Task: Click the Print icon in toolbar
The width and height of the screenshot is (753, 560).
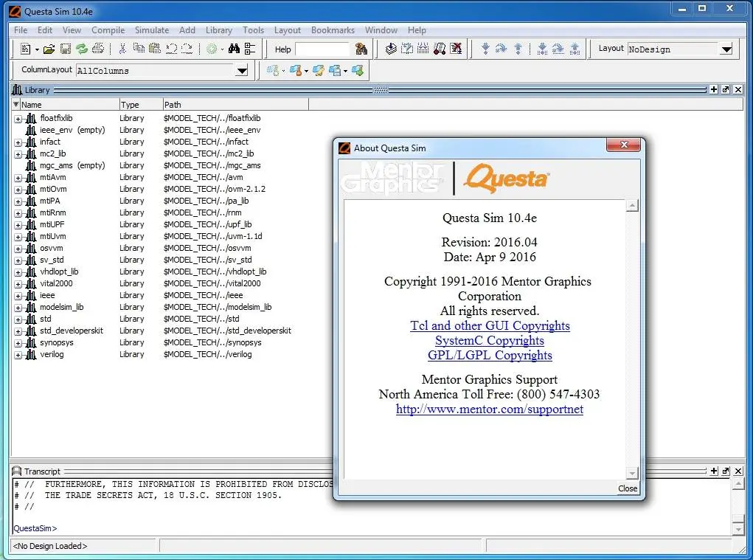Action: (98, 49)
